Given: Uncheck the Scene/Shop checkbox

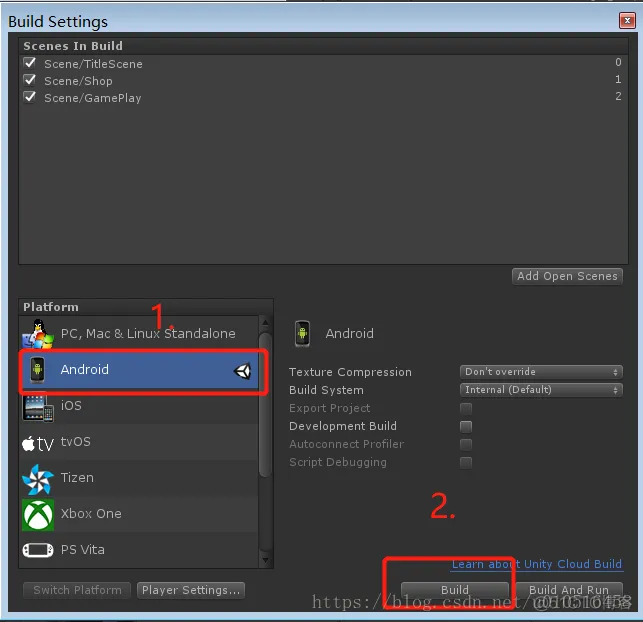Looking at the screenshot, I should [30, 80].
